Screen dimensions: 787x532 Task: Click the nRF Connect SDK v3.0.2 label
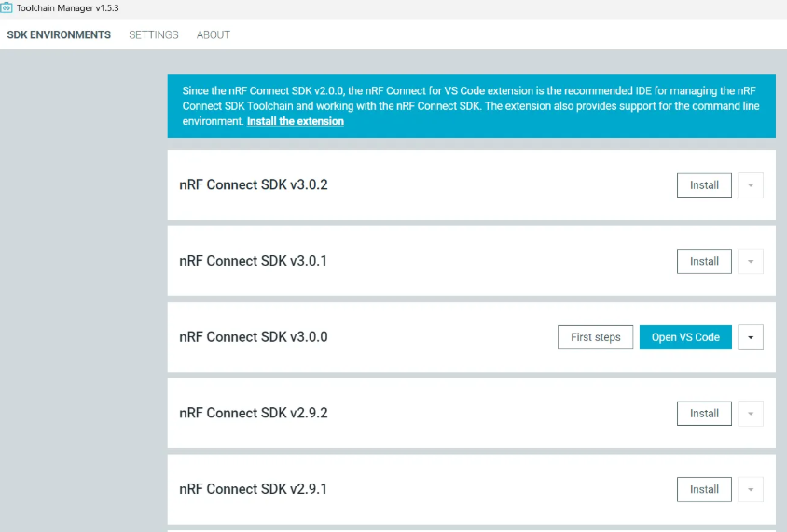[253, 185]
